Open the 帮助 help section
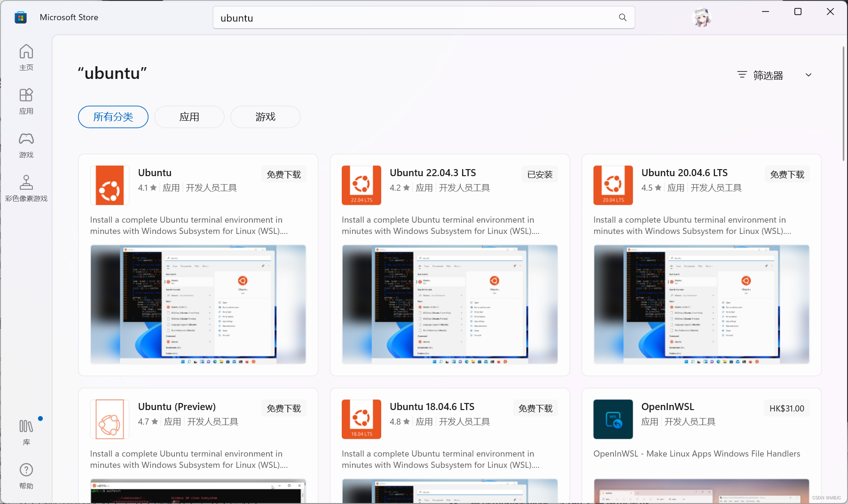848x504 pixels. coord(26,475)
